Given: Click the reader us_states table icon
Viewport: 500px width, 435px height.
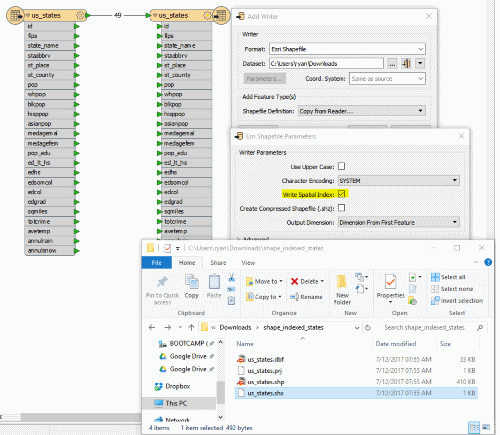Looking at the screenshot, I should (15, 15).
